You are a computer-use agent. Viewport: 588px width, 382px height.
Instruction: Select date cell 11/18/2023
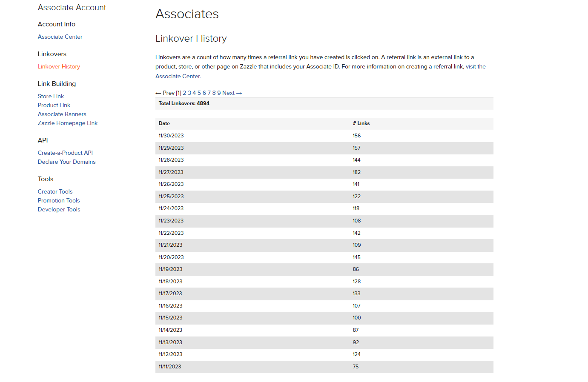click(x=170, y=282)
